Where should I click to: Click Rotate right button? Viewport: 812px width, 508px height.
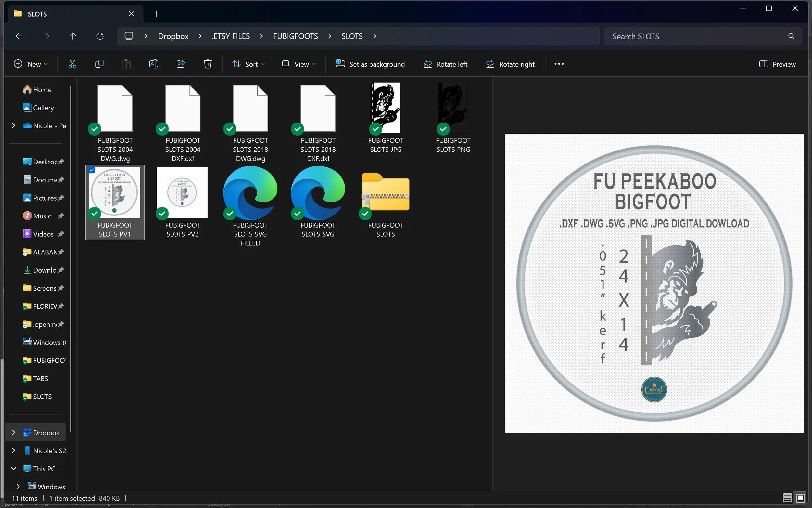[510, 64]
